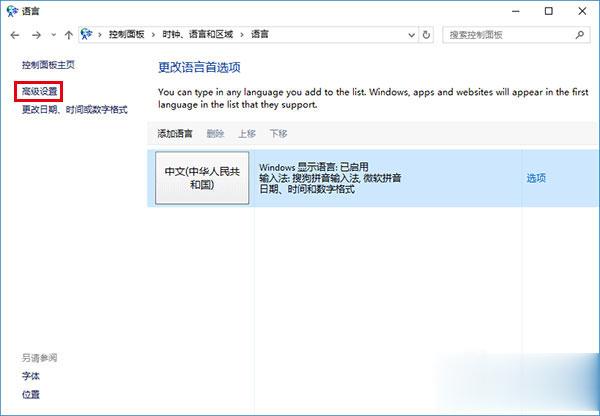Open 字体 under 另请参阅
Image resolution: width=600 pixels, height=416 pixels.
(x=31, y=376)
